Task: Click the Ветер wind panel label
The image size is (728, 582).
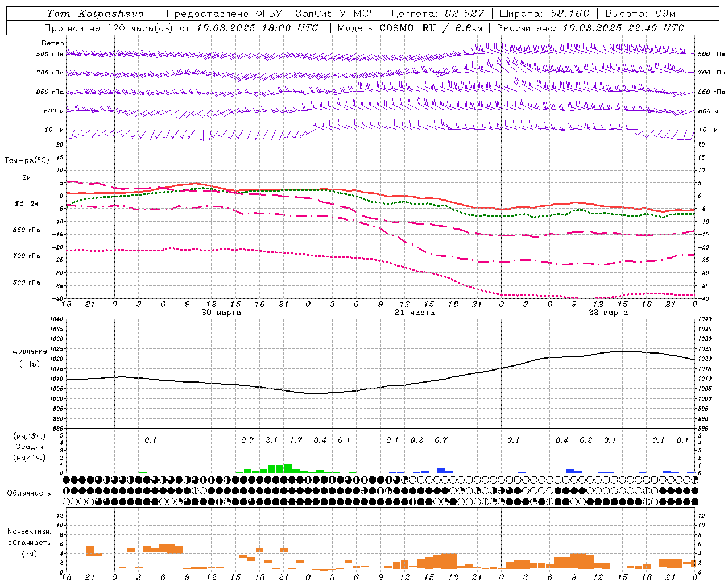Action: coord(52,43)
